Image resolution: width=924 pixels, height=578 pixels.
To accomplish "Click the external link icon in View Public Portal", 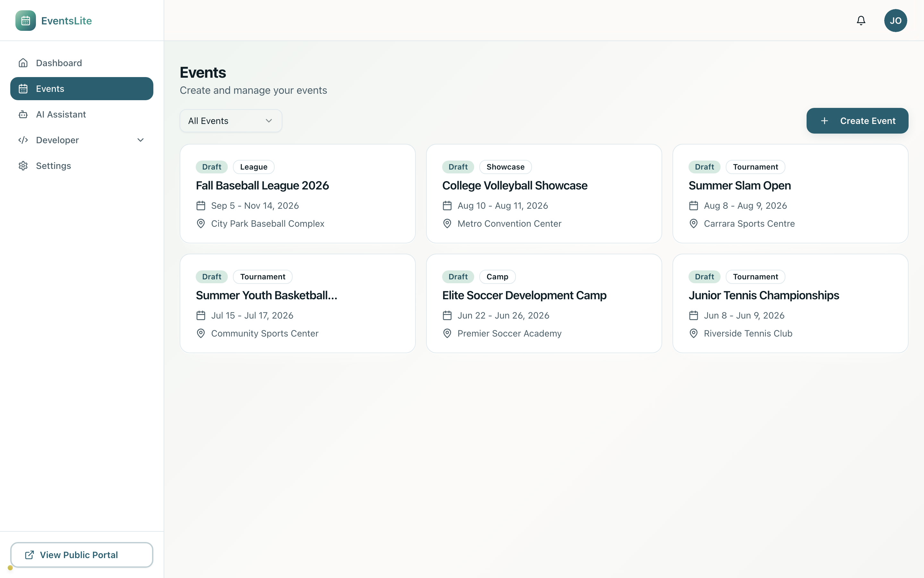I will [30, 555].
